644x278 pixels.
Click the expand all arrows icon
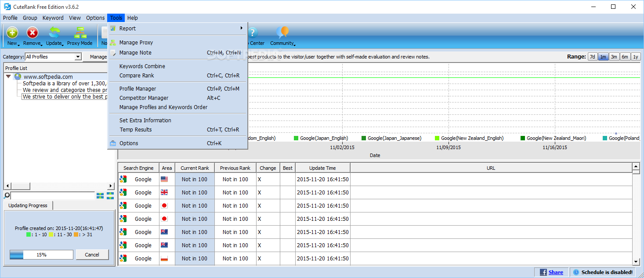click(110, 195)
